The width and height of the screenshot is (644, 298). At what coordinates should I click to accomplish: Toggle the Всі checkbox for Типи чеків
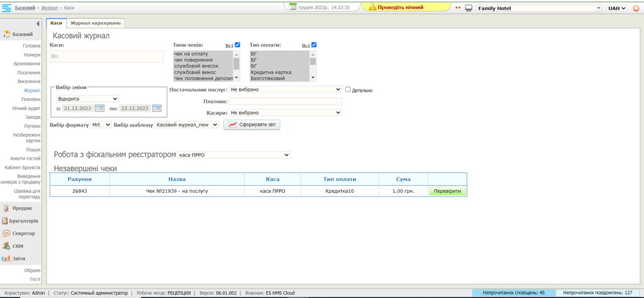pyautogui.click(x=237, y=45)
